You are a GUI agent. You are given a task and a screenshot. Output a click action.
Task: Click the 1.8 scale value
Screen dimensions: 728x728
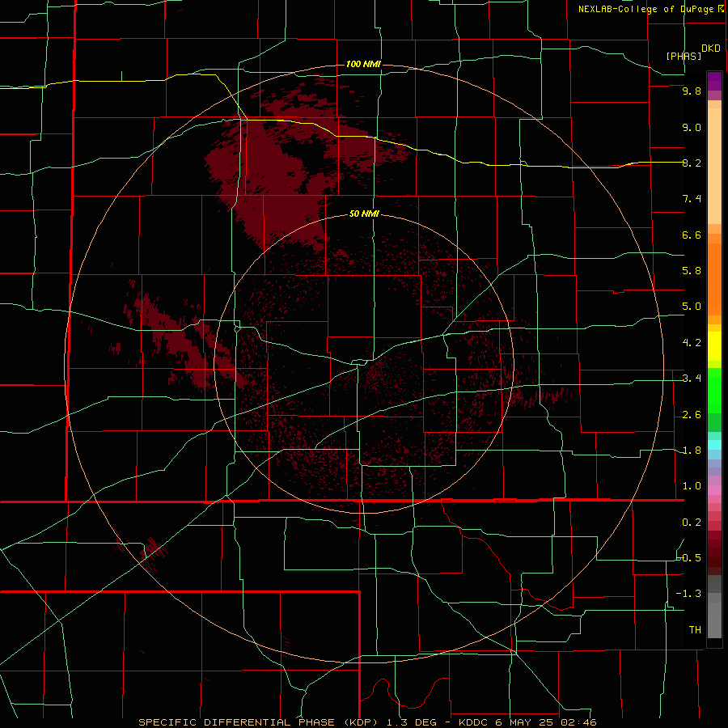pyautogui.click(x=692, y=451)
